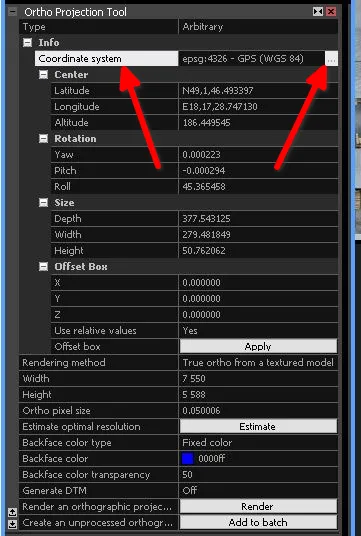The width and height of the screenshot is (361, 536).
Task: Toggle Use relative values Yes setting
Action: click(258, 331)
